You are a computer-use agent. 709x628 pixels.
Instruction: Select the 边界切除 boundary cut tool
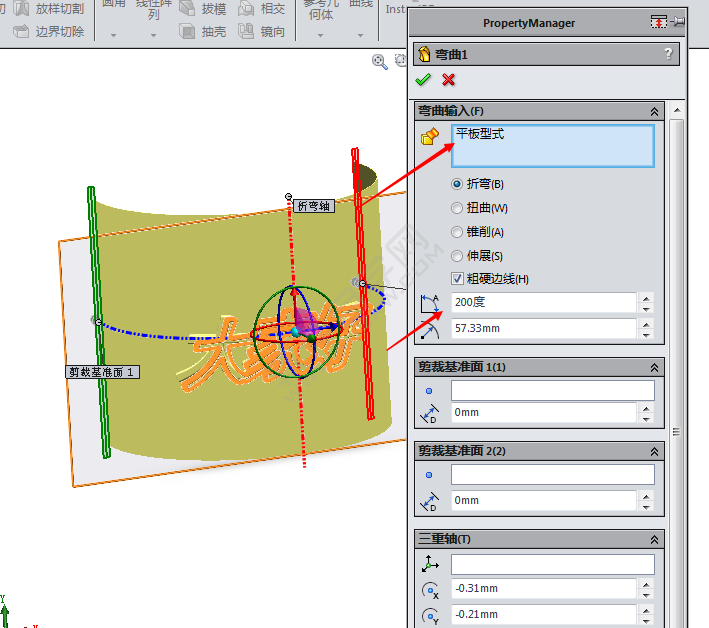coord(49,32)
